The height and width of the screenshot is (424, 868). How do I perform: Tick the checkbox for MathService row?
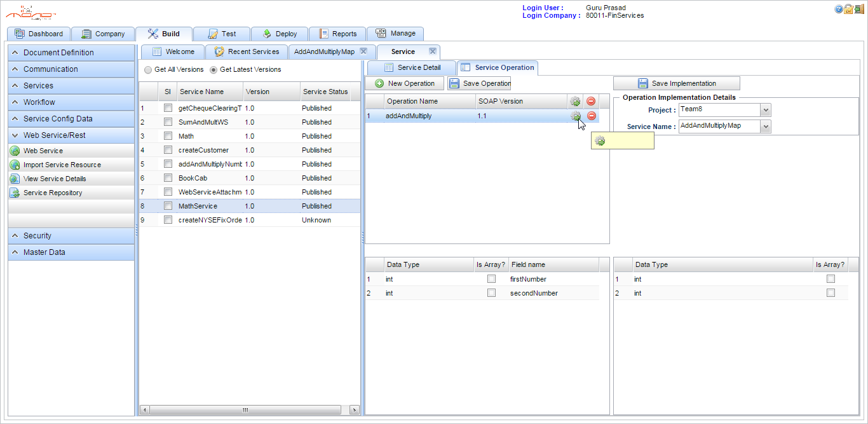pos(168,206)
